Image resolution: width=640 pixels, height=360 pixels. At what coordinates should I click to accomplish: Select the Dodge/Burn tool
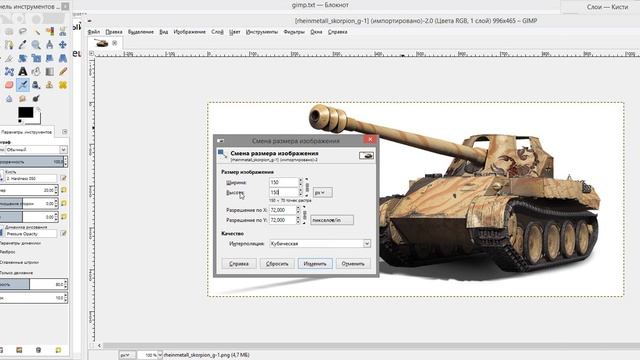click(x=36, y=98)
